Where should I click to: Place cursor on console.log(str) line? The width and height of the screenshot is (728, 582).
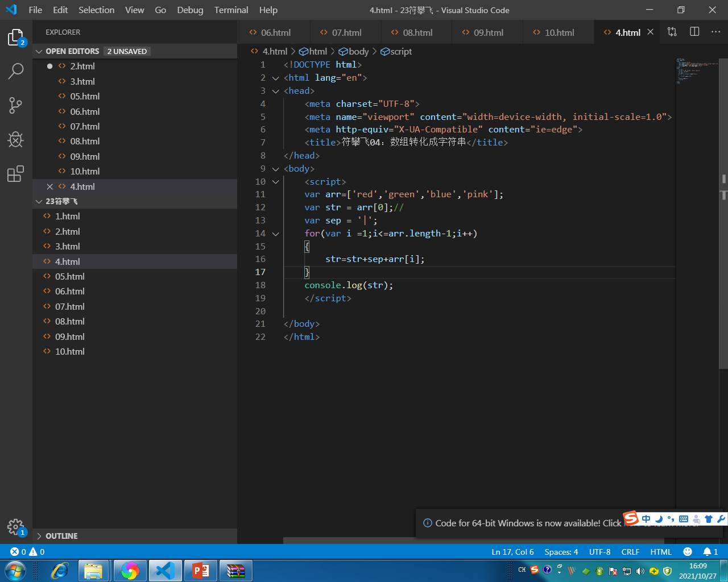point(349,285)
